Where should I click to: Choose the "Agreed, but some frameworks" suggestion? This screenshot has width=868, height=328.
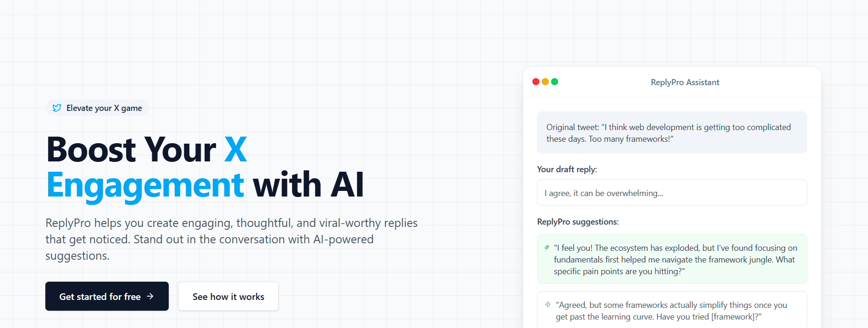coord(672,310)
